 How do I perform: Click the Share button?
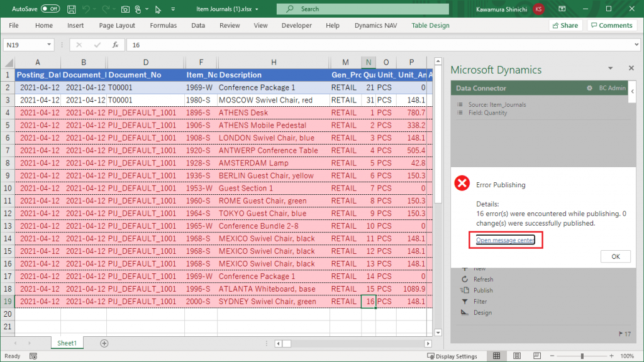pyautogui.click(x=565, y=25)
